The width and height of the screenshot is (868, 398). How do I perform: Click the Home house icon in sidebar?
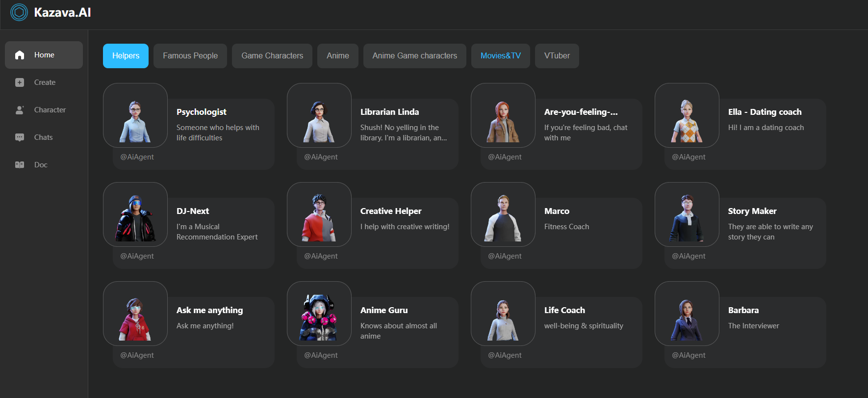tap(20, 55)
